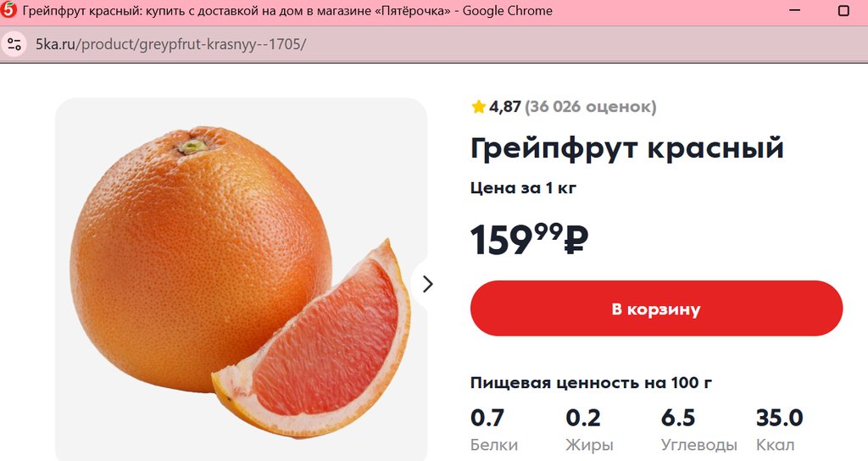Maximize the Chrome window
This screenshot has height=461, width=868.
[843, 11]
